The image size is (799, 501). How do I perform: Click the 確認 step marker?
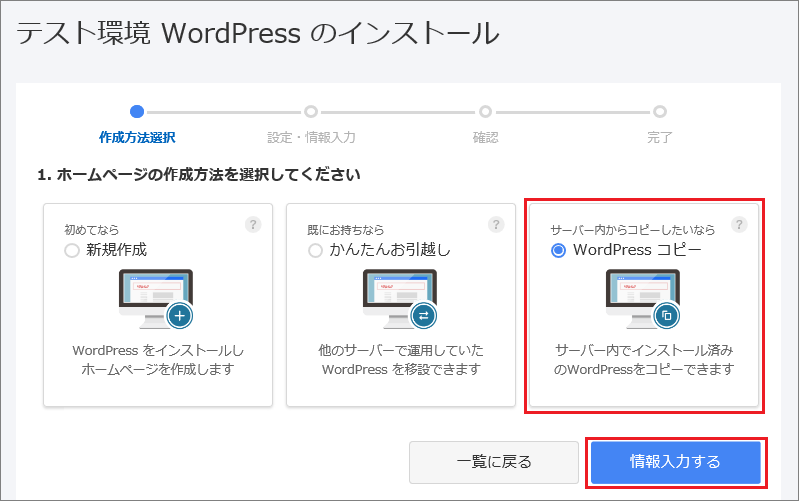point(485,111)
